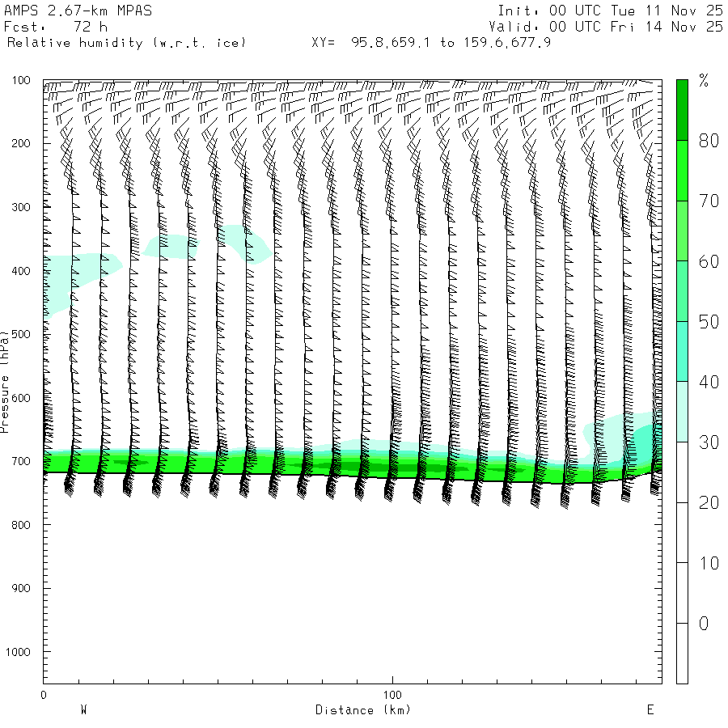Click the 600 hPa pressure axis label
Screen dimensions: 728x728
pyautogui.click(x=21, y=398)
